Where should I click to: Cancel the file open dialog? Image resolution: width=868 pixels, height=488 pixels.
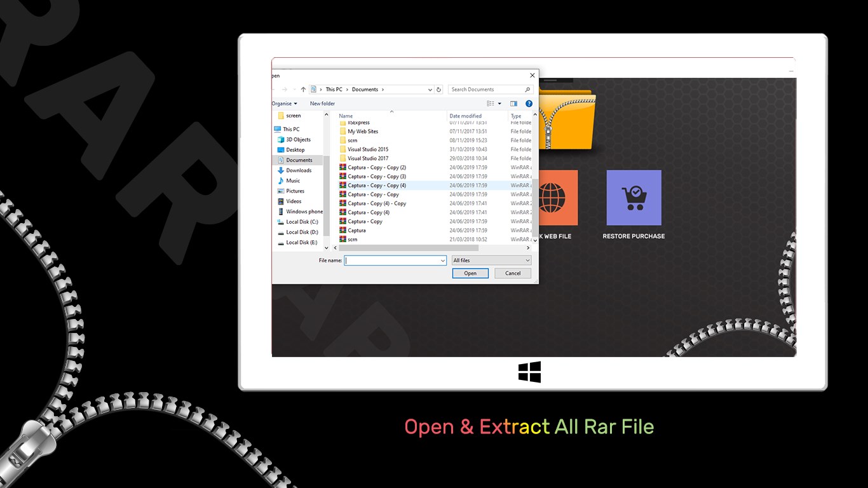pyautogui.click(x=512, y=273)
